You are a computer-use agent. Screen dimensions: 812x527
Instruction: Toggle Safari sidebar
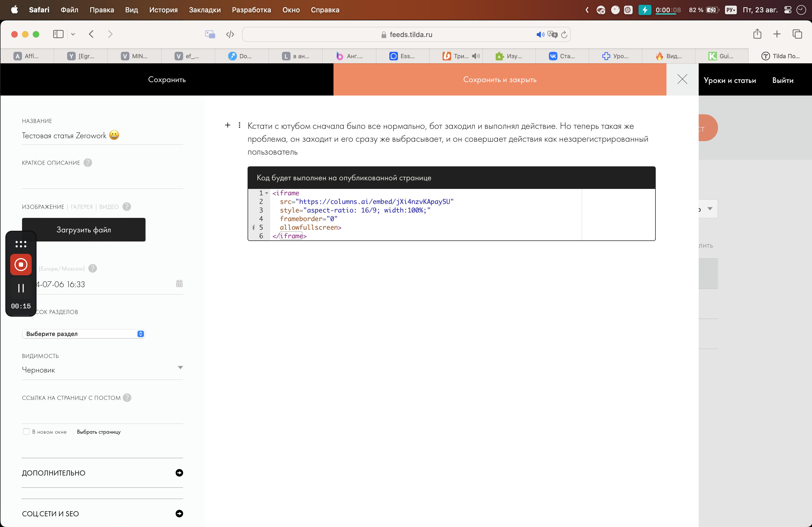point(58,34)
